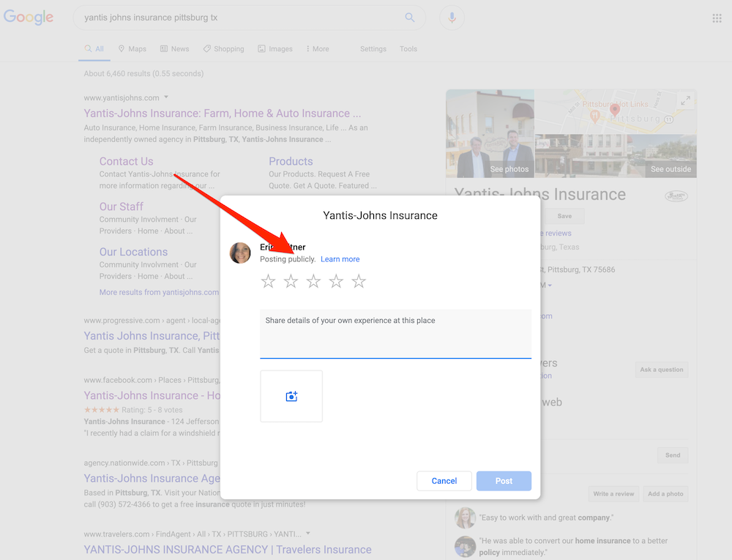732x560 pixels.
Task: Click the Write a review button
Action: 613,493
